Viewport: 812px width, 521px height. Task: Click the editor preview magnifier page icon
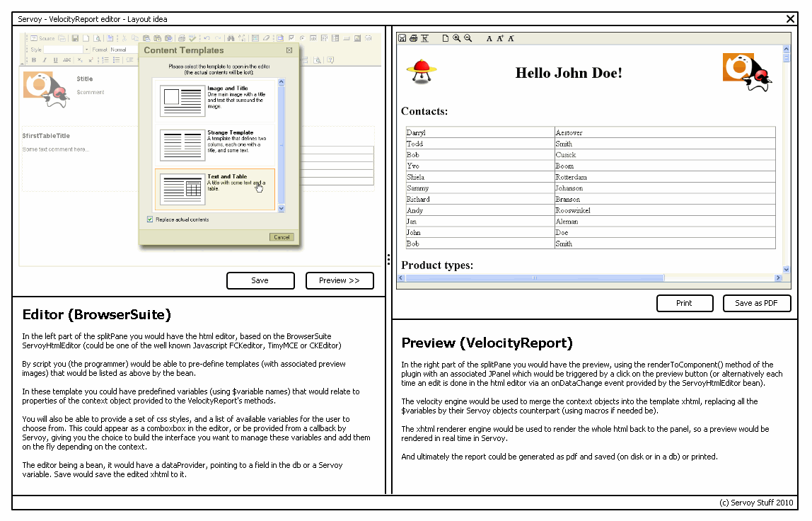pyautogui.click(x=97, y=38)
